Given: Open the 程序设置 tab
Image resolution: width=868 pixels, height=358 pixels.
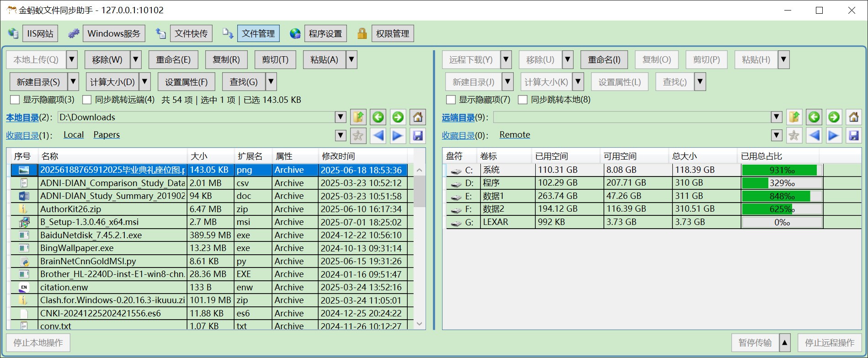Looking at the screenshot, I should point(325,33).
